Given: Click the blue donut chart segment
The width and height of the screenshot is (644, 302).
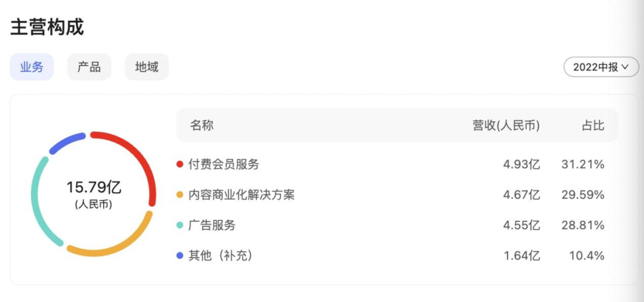Looking at the screenshot, I should coord(66,141).
